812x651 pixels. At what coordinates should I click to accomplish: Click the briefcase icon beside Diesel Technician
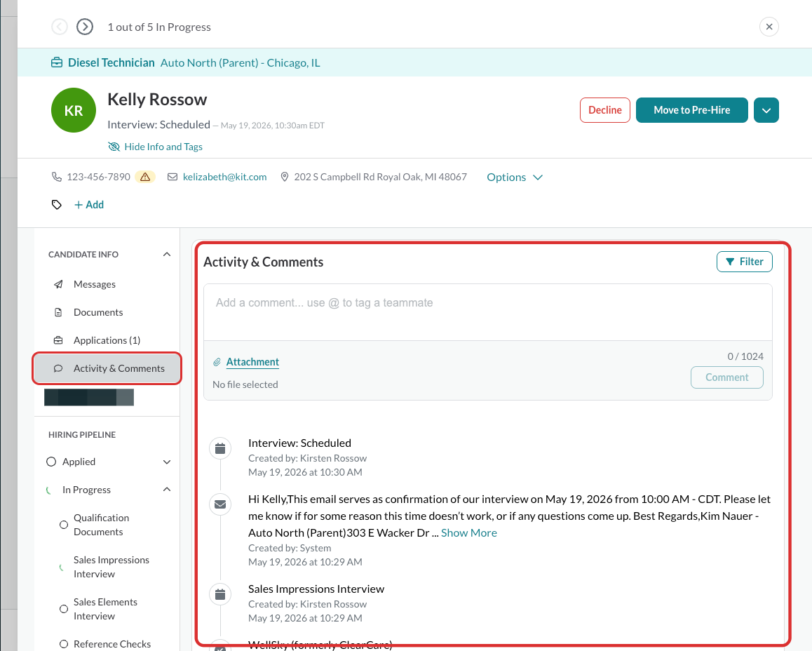(x=57, y=62)
